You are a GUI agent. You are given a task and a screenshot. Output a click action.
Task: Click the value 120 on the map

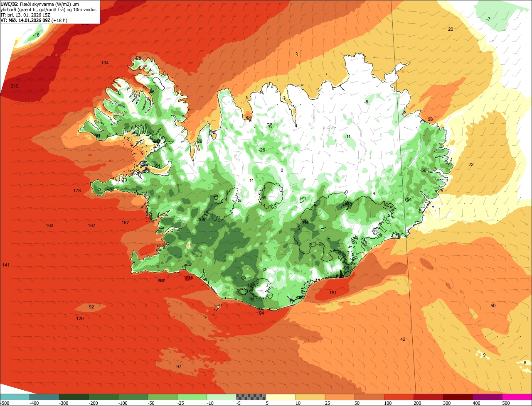[x=80, y=318]
